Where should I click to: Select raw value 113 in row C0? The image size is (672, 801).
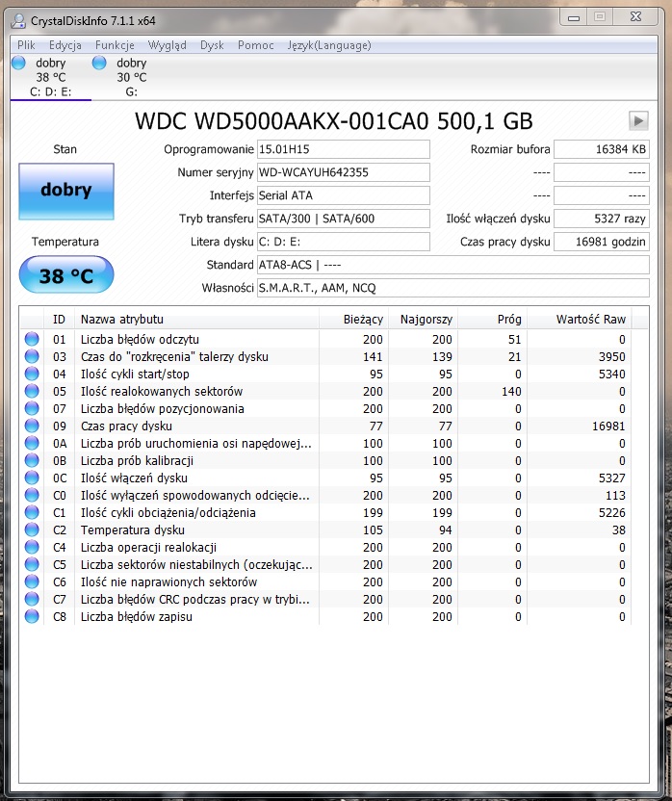tap(615, 496)
